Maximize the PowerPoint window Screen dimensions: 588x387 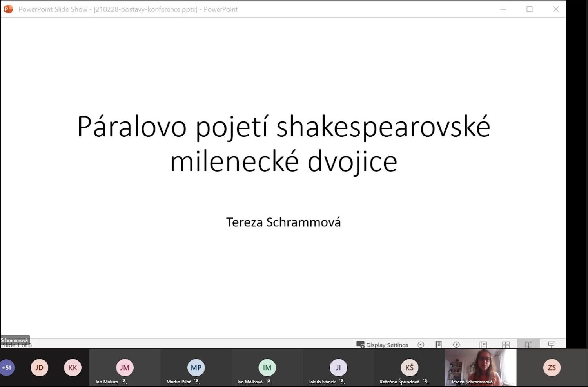pyautogui.click(x=530, y=9)
